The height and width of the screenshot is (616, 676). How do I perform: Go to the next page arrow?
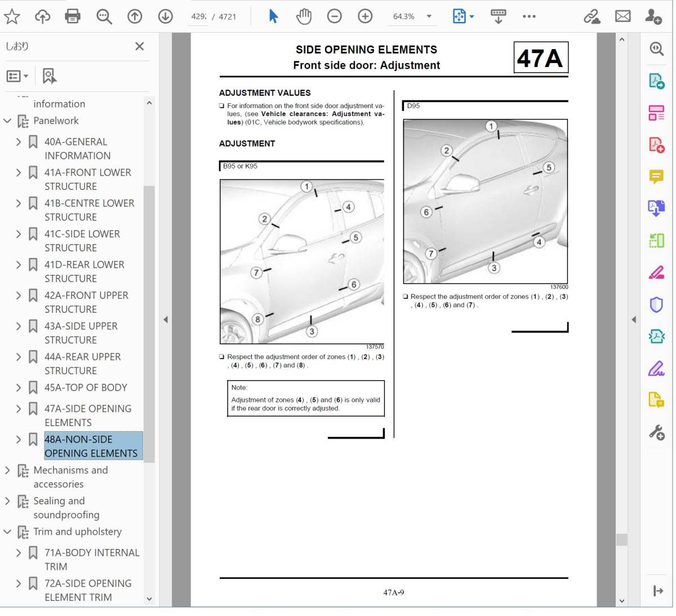click(x=165, y=16)
